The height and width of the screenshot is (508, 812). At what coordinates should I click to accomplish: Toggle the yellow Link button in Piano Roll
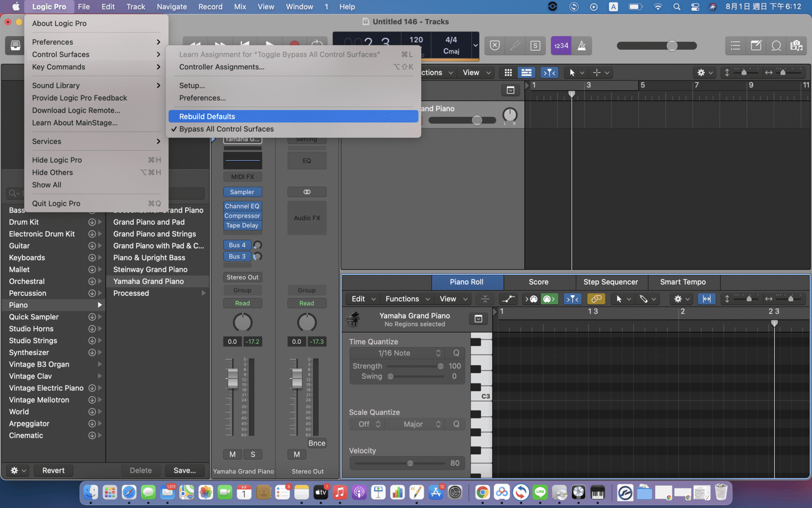coord(596,299)
